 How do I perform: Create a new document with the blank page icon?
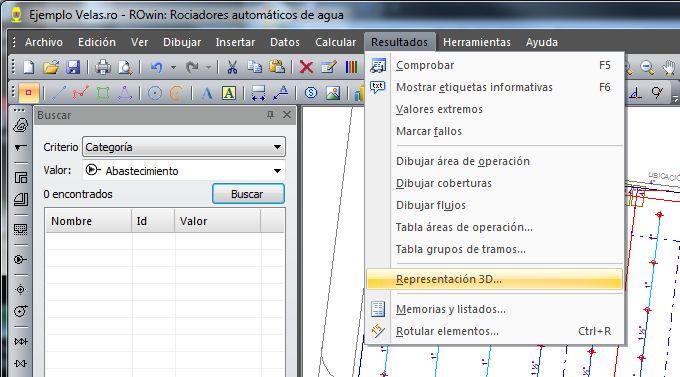click(29, 67)
